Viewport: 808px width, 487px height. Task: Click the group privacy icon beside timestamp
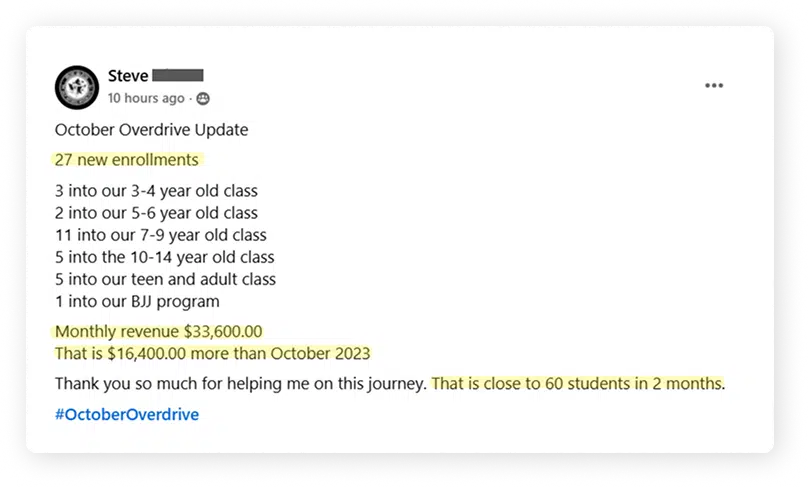click(203, 98)
